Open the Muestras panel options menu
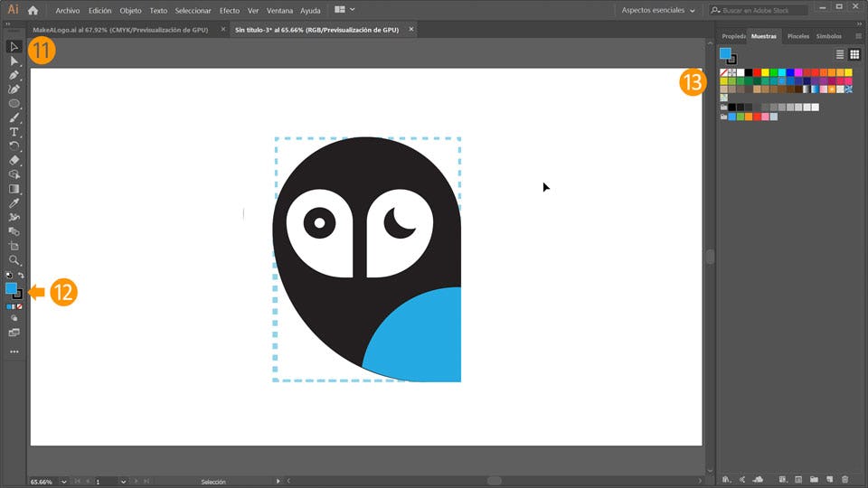Screen dimensions: 868x488 tap(858, 36)
